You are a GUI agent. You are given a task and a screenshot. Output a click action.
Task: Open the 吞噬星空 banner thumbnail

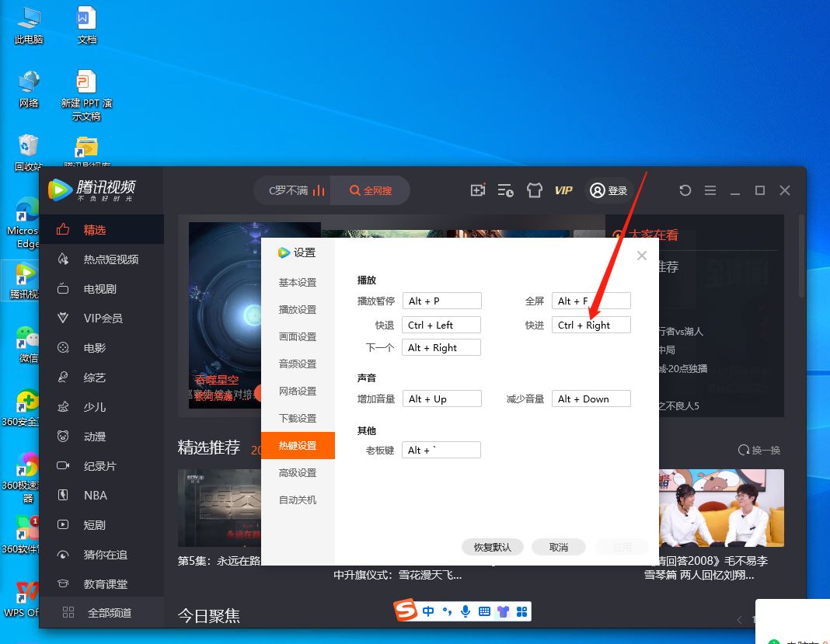225,315
